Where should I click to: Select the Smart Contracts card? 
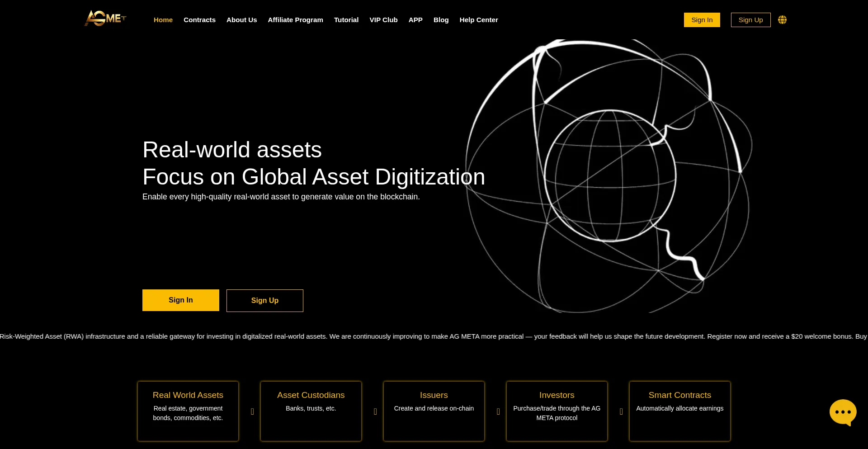click(679, 411)
